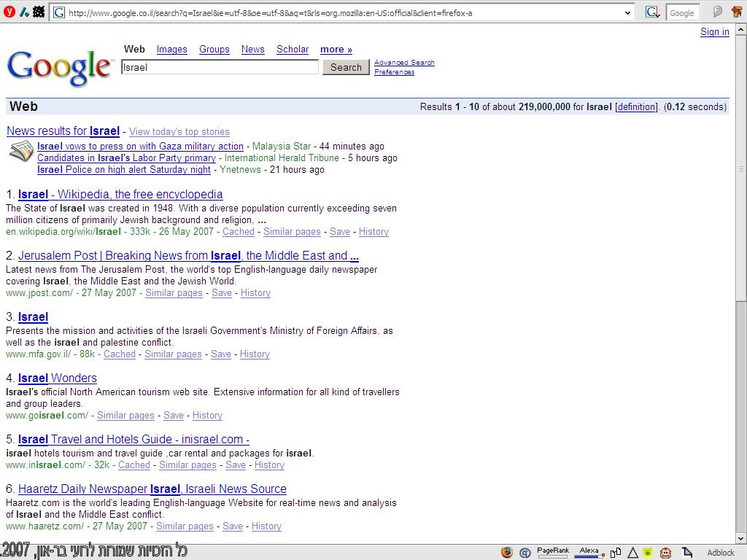Select the Web search tab
Screen dimensions: 747x560
click(134, 49)
